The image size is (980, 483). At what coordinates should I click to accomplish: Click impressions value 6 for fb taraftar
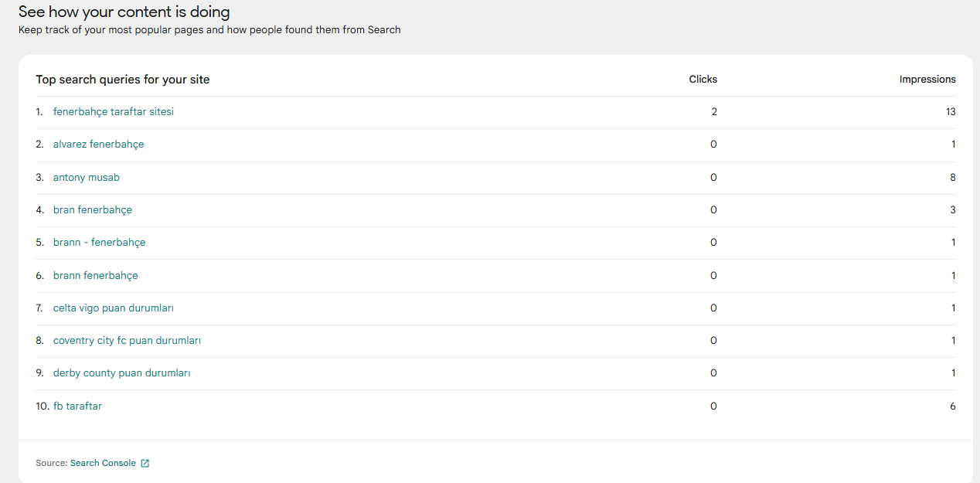click(953, 406)
